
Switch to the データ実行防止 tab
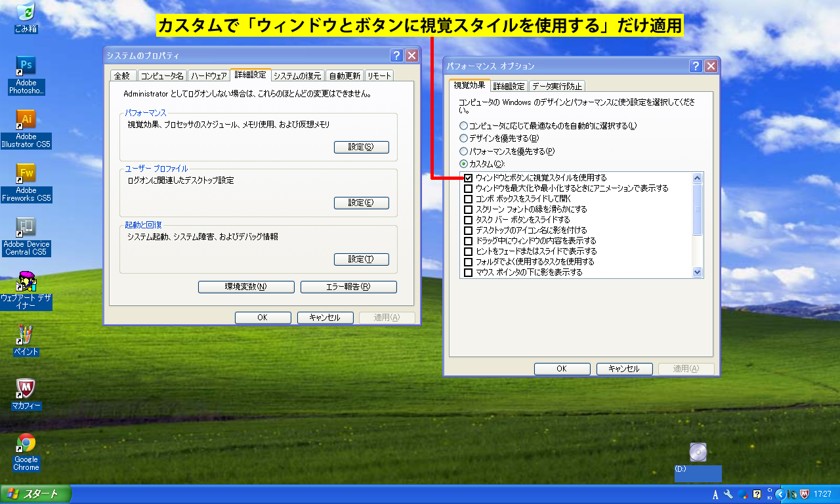tap(556, 86)
